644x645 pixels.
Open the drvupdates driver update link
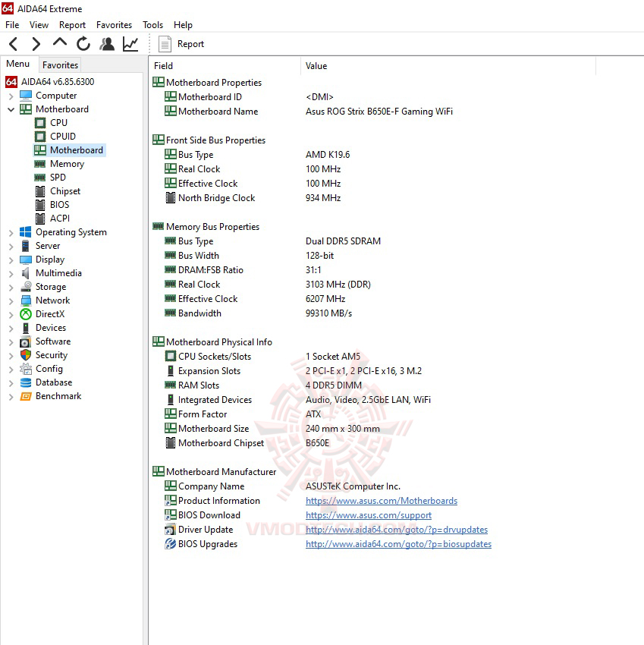397,530
